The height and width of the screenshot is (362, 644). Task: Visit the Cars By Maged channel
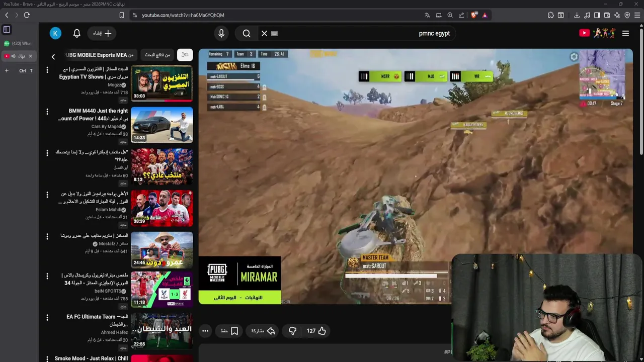click(x=106, y=127)
